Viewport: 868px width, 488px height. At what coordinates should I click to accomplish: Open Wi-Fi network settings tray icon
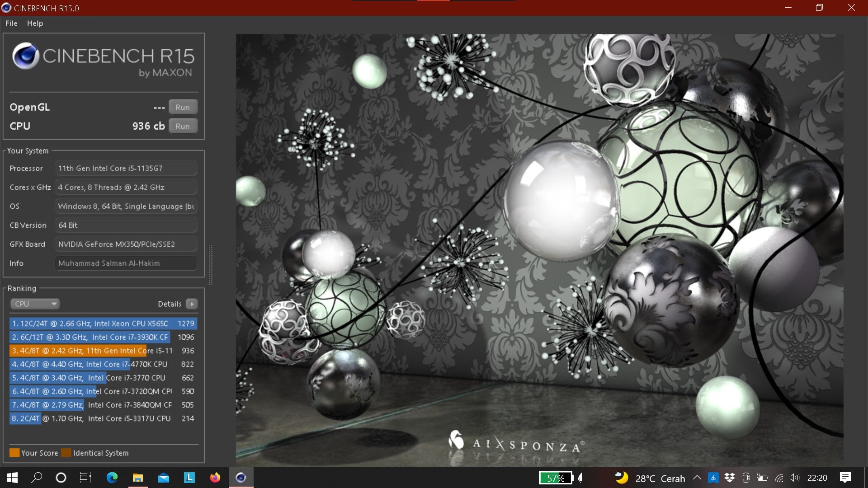click(x=778, y=478)
